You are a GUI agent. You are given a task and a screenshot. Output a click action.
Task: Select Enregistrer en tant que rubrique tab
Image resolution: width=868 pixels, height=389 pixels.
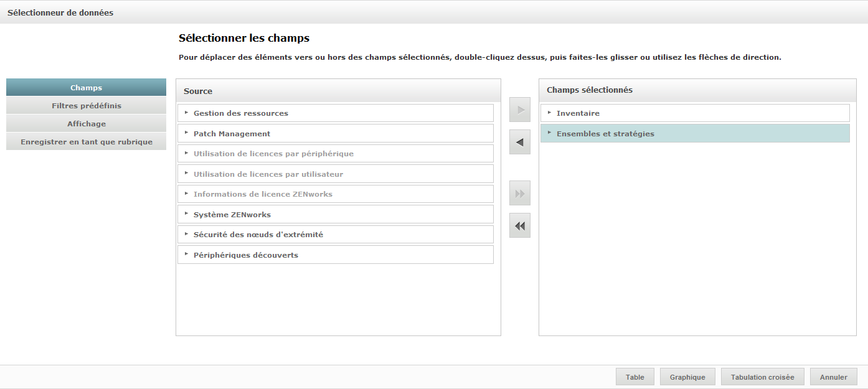click(87, 142)
